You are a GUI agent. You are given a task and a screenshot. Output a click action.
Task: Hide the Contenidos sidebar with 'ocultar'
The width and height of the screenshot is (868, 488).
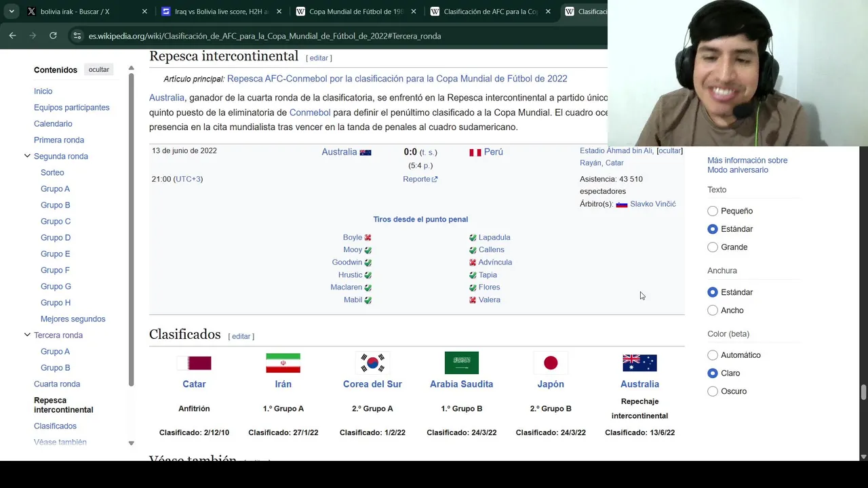coord(99,70)
